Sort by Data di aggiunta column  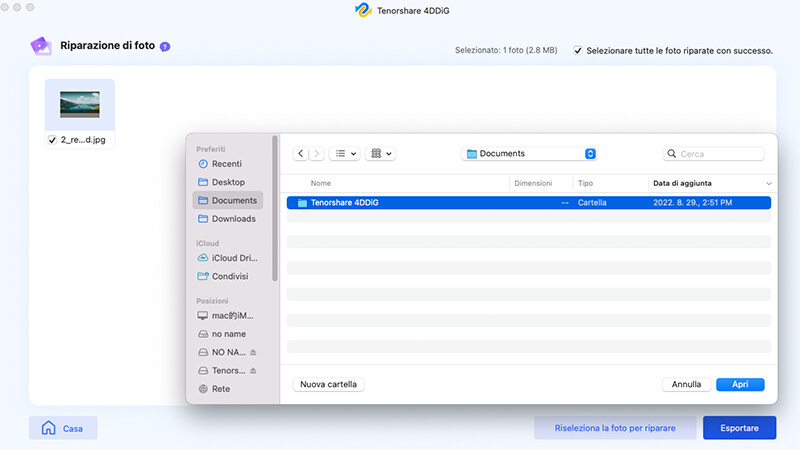click(682, 183)
